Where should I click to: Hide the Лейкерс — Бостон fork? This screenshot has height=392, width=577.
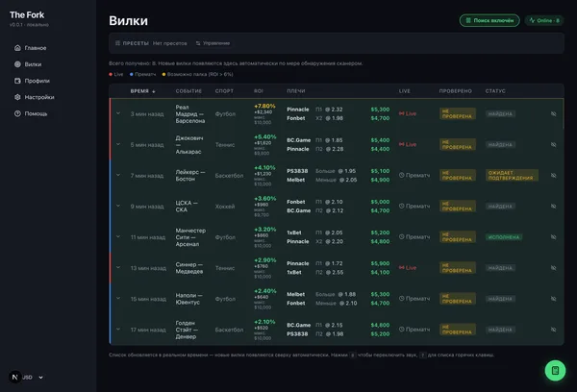click(x=554, y=176)
